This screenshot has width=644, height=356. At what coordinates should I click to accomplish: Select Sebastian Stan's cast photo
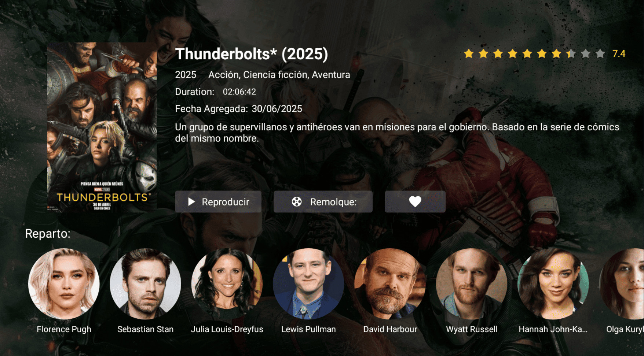point(145,284)
